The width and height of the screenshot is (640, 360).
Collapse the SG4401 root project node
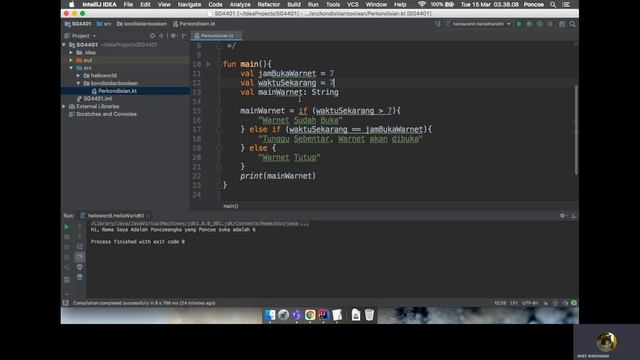tap(64, 45)
